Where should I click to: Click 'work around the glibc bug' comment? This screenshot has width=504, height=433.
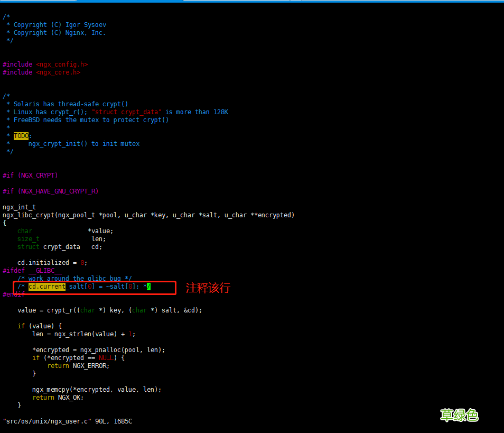[x=74, y=278]
